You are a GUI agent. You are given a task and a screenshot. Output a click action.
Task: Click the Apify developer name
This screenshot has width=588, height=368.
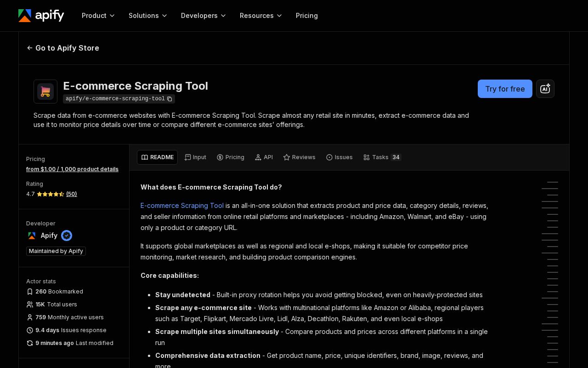(49, 236)
